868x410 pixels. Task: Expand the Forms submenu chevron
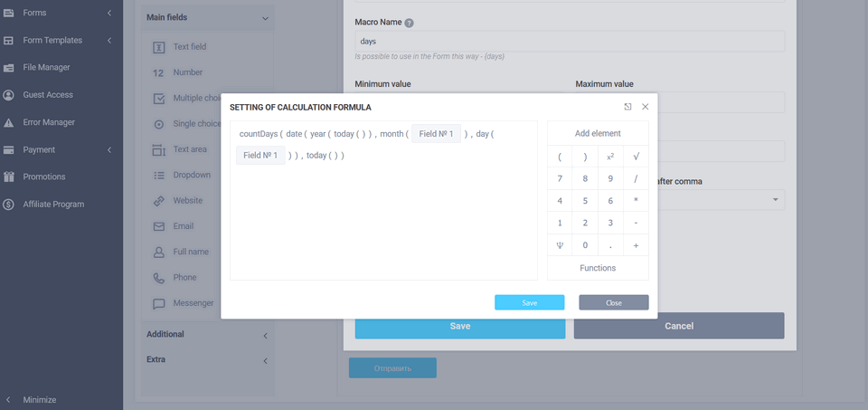[x=109, y=13]
